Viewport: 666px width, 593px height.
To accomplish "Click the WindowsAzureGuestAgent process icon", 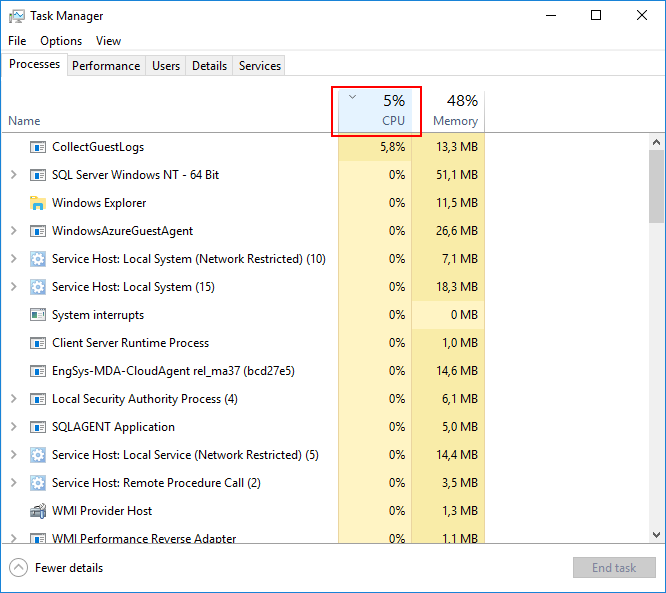I will click(x=38, y=232).
